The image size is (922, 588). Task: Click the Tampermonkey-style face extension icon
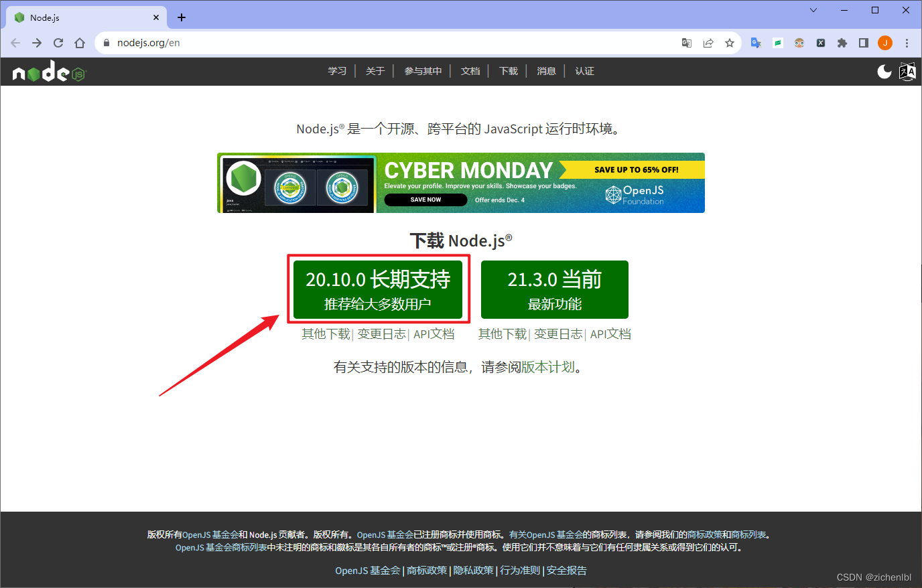[799, 43]
